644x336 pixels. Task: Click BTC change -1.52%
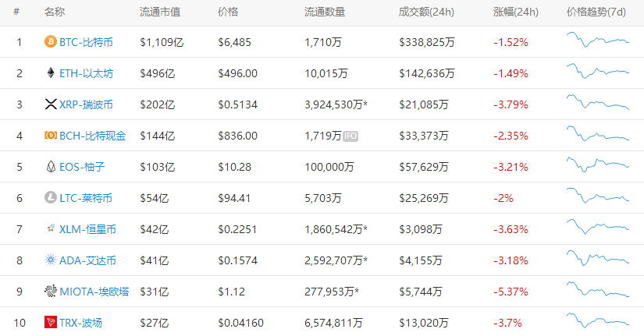511,42
